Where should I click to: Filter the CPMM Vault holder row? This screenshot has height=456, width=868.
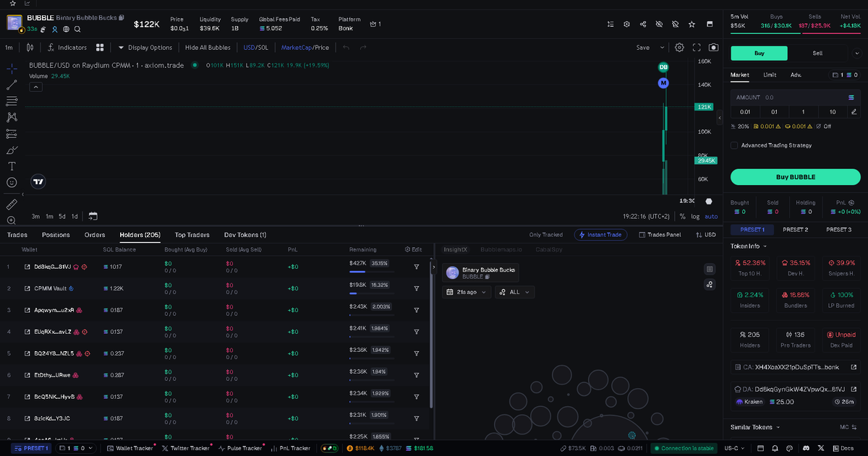point(417,288)
